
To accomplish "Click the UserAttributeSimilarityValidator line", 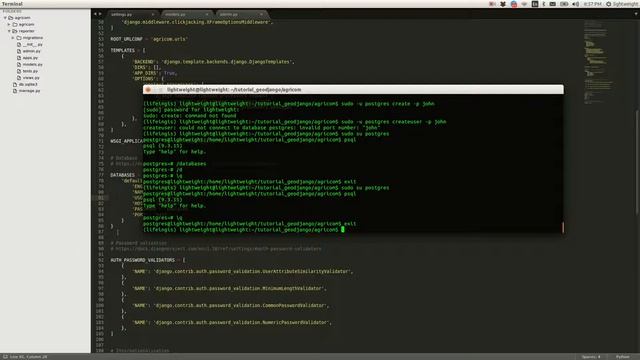I will (x=242, y=271).
